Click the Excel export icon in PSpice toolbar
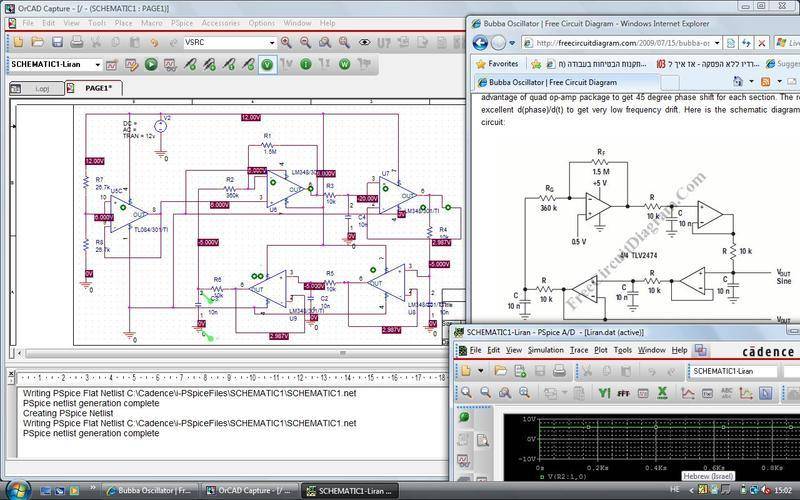This screenshot has width=800, height=500. click(x=662, y=394)
